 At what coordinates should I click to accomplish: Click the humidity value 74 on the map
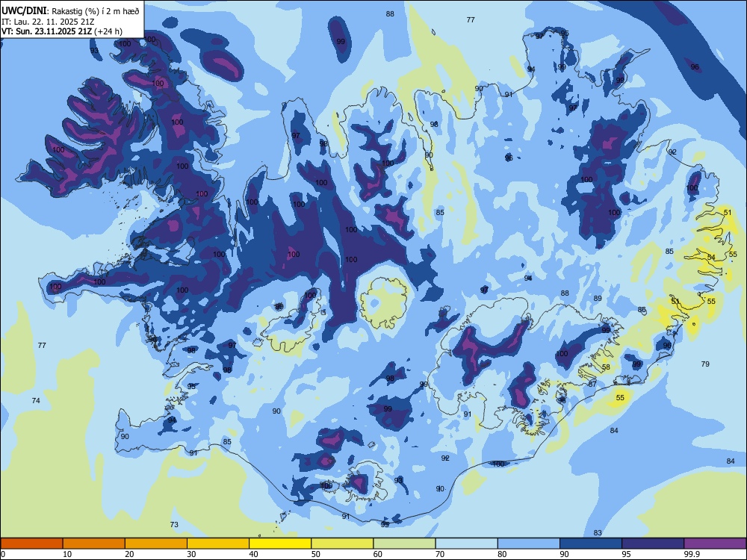36,400
